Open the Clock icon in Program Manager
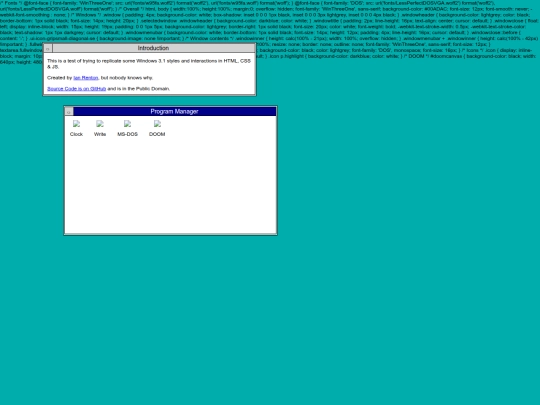The height and width of the screenshot is (405, 540). coord(76,124)
